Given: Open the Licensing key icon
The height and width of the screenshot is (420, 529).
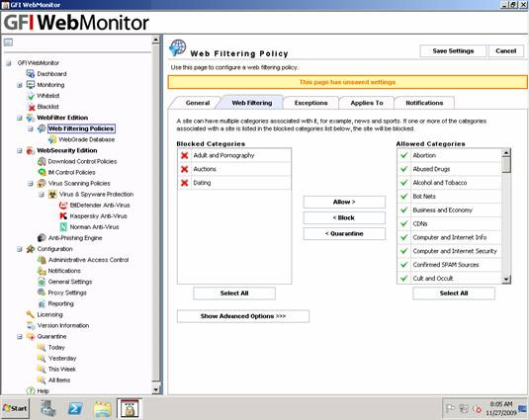Looking at the screenshot, I should point(31,314).
